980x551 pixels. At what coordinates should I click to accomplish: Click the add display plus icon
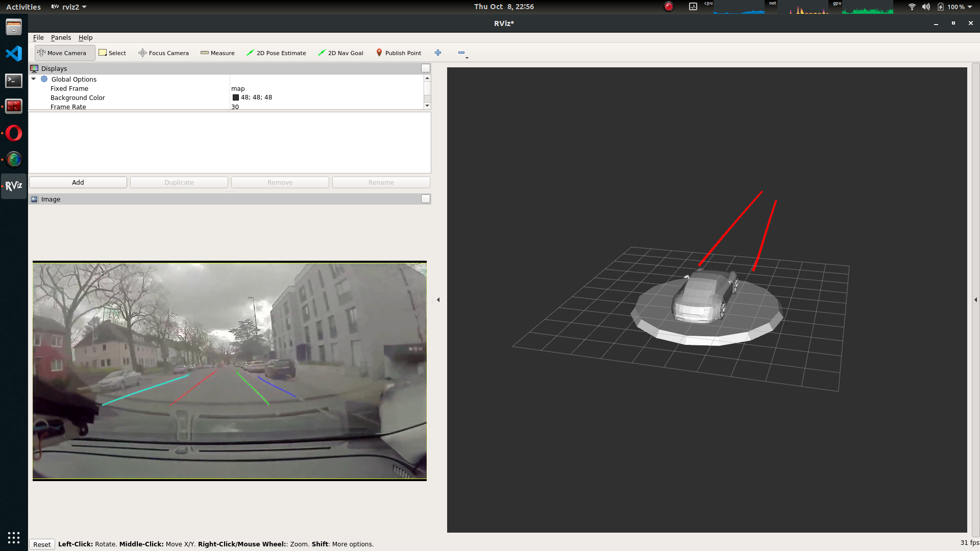[438, 53]
